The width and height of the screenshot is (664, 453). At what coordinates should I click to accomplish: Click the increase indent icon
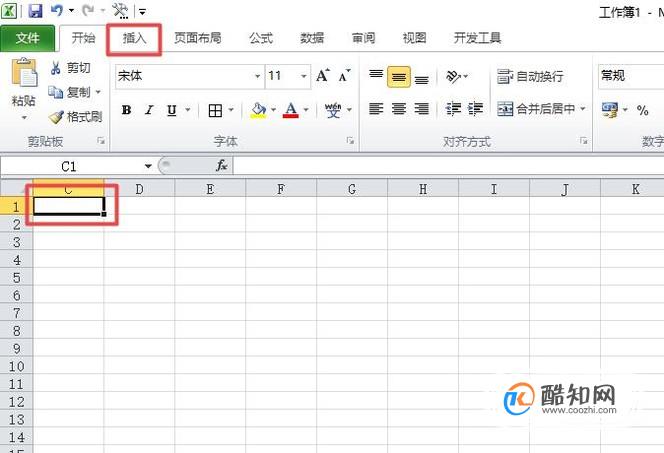click(475, 109)
